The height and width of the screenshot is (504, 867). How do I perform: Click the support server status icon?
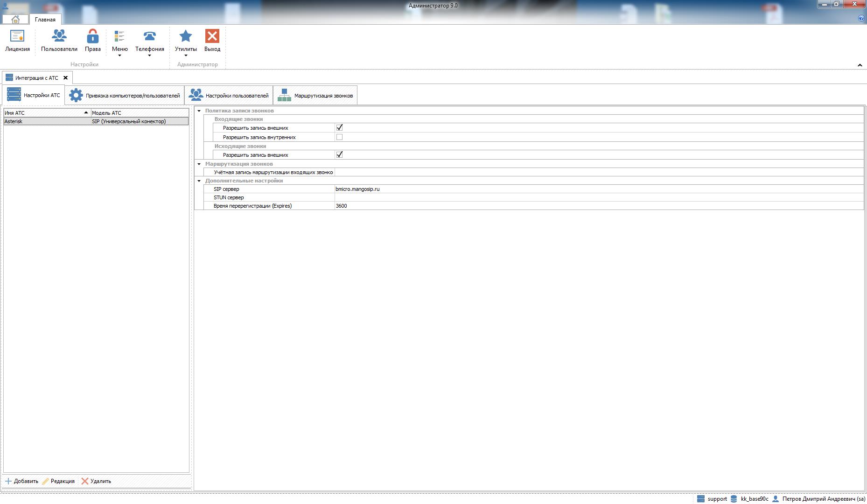[700, 499]
